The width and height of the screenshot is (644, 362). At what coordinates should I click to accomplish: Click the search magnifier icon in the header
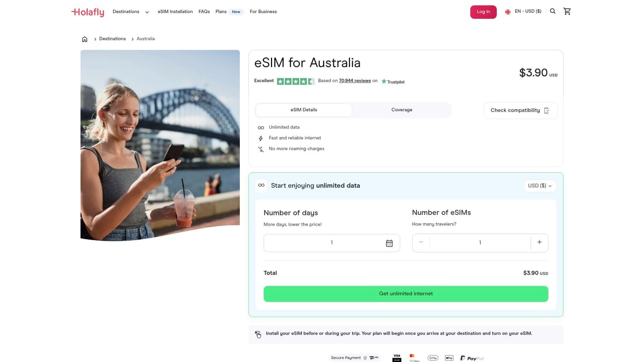click(x=552, y=11)
